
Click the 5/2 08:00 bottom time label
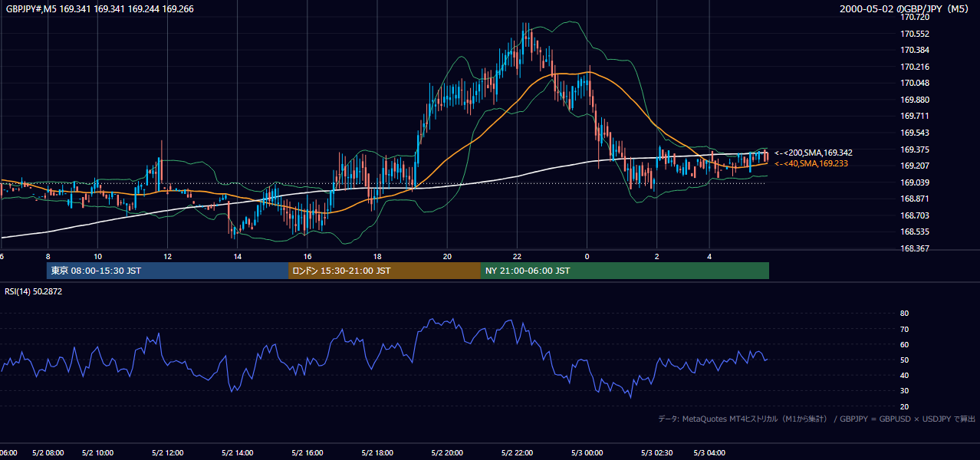(48, 453)
